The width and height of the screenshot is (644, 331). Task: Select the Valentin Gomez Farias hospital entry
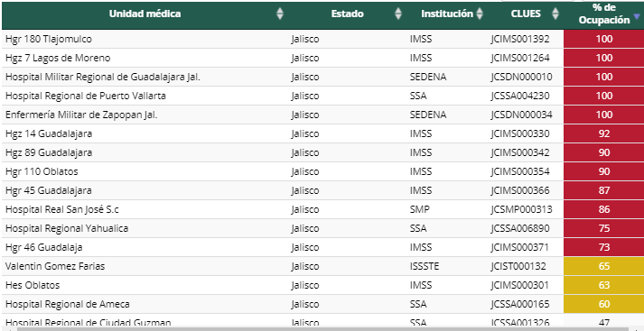[55, 266]
